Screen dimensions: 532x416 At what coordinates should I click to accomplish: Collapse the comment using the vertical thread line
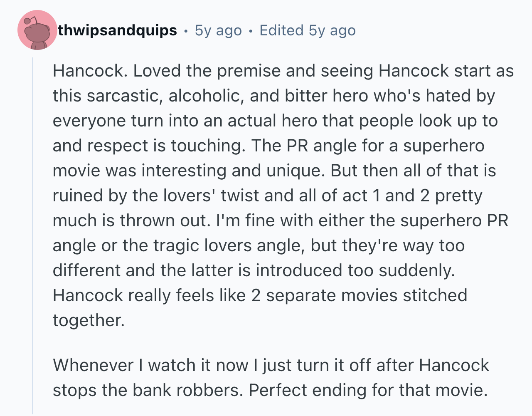(33, 236)
